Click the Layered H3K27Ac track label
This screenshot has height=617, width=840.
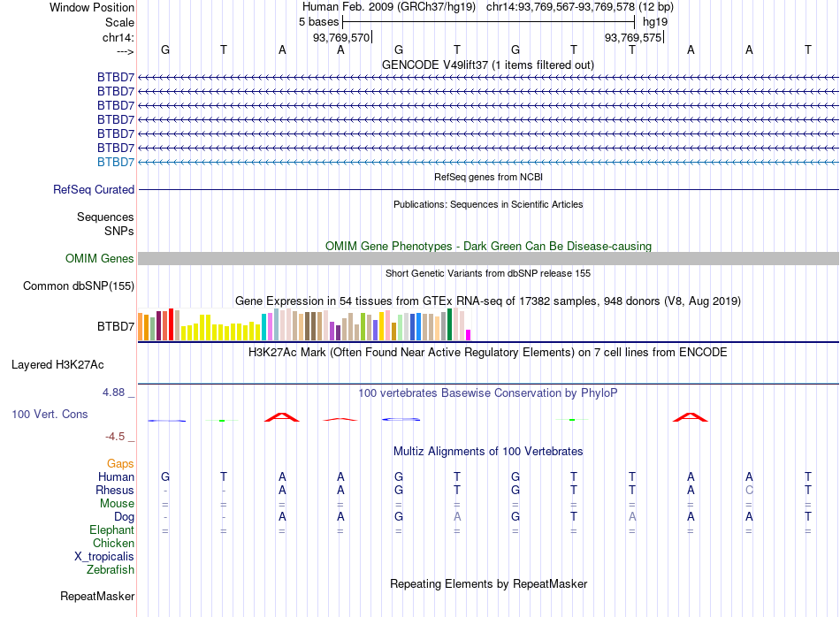click(x=57, y=365)
